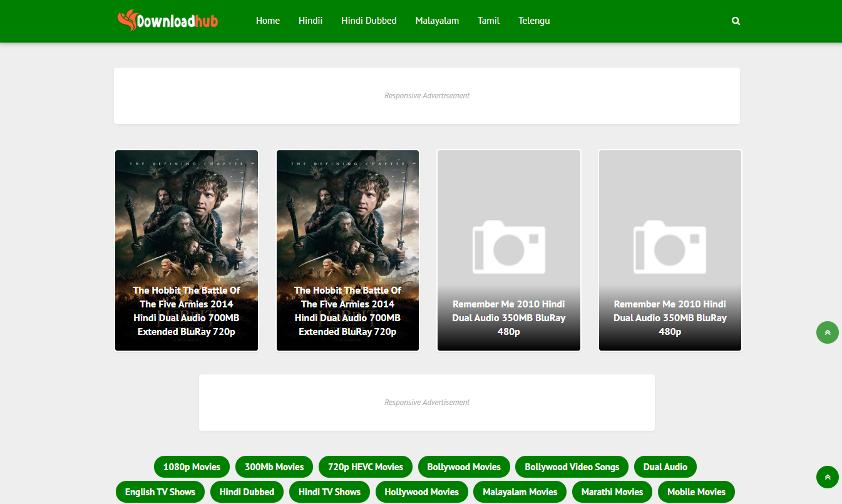The width and height of the screenshot is (842, 504).
Task: Open the first Remember Me 2010 card
Action: coord(509,250)
